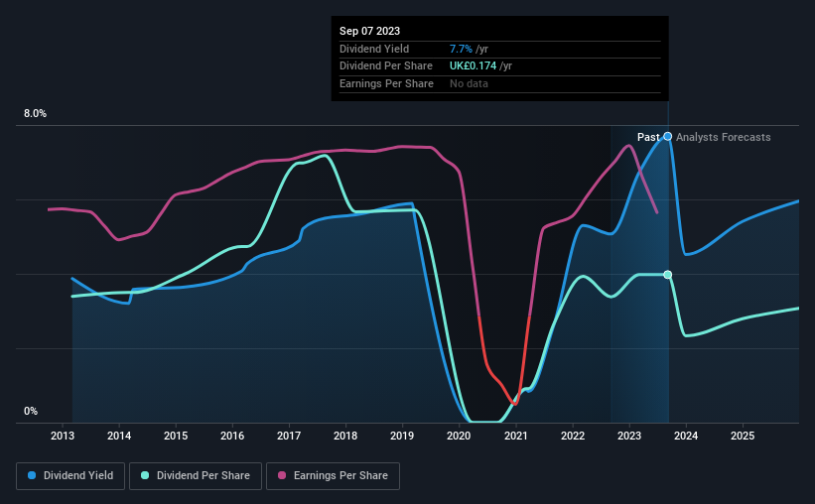The height and width of the screenshot is (504, 815).
Task: Click the Analysts Forecasts label
Action: point(723,137)
